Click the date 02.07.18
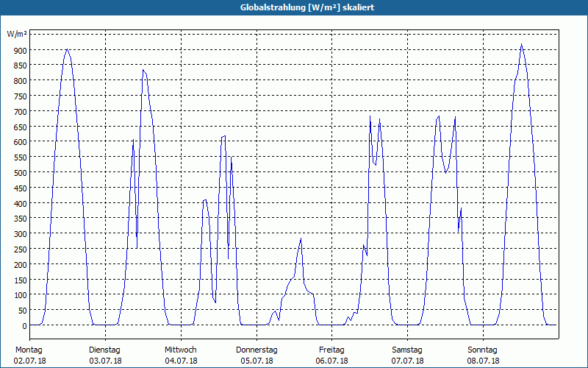The image size is (588, 368). pos(29,361)
